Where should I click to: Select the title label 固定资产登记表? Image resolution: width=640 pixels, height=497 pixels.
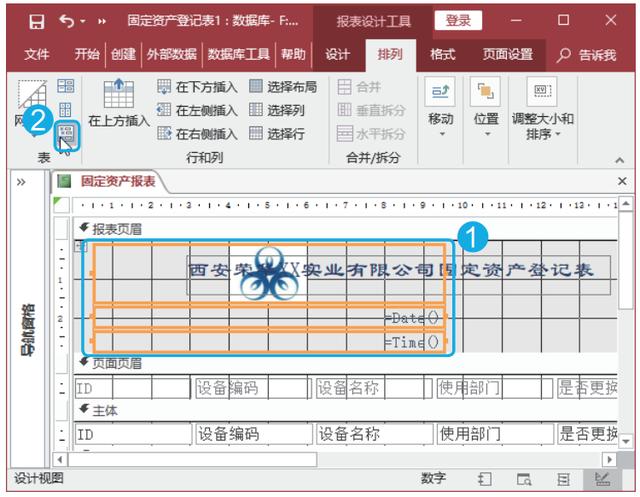(x=398, y=275)
